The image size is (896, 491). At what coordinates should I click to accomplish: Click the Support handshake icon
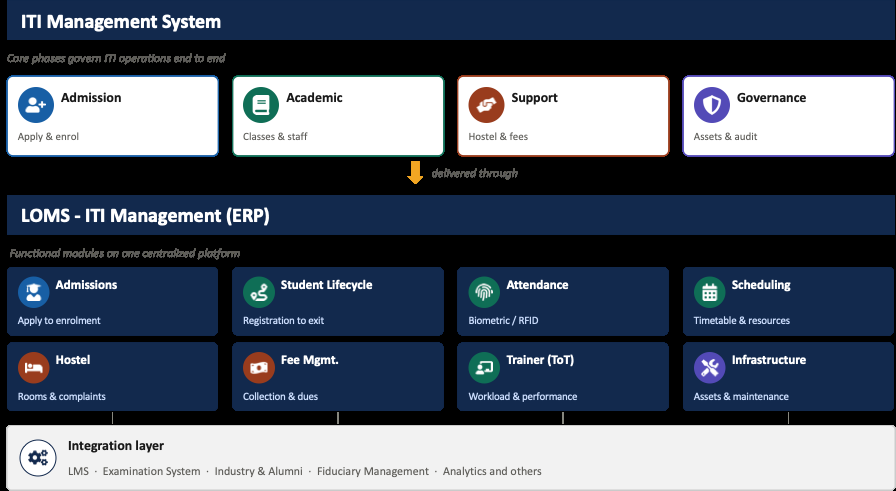point(486,105)
